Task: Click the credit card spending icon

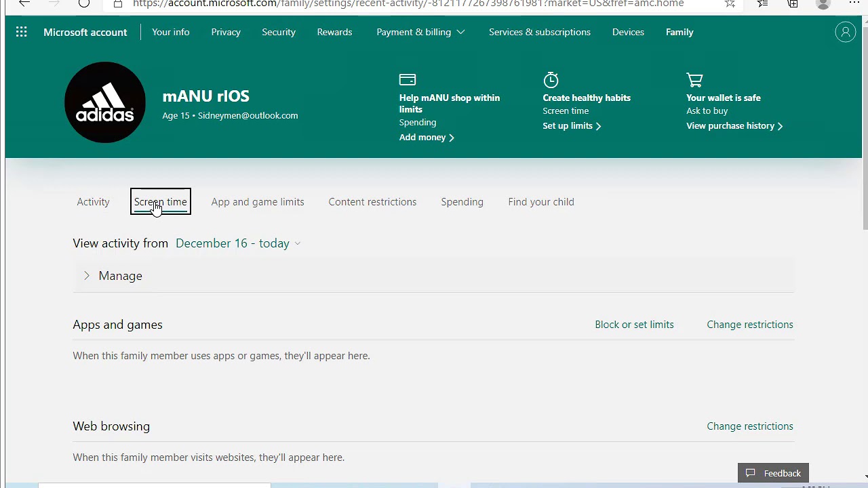Action: (x=408, y=80)
